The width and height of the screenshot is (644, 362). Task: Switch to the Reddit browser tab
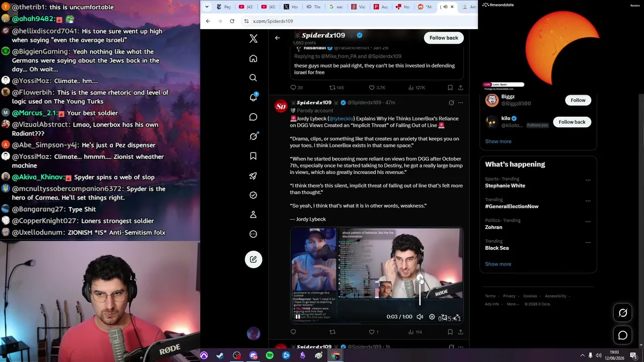425,7
